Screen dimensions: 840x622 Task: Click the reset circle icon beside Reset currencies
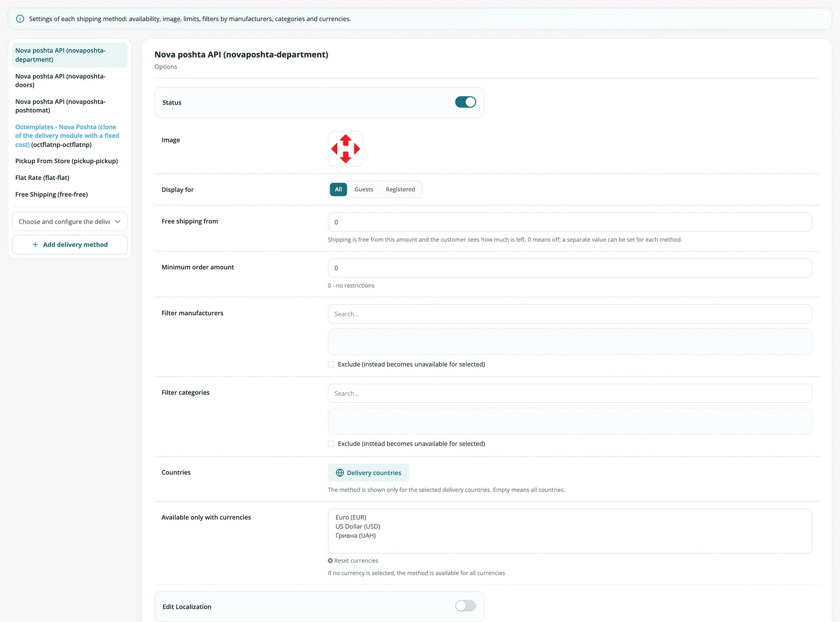[x=330, y=561]
